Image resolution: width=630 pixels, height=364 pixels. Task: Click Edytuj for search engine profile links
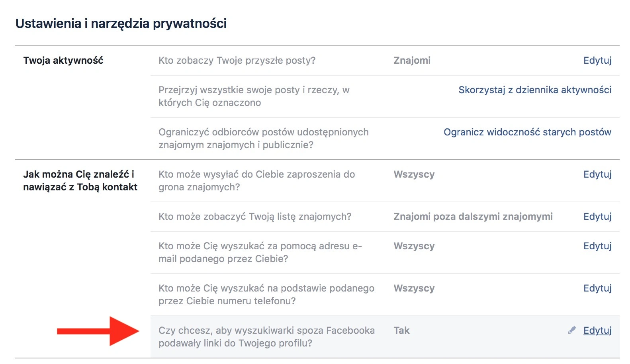(x=597, y=331)
